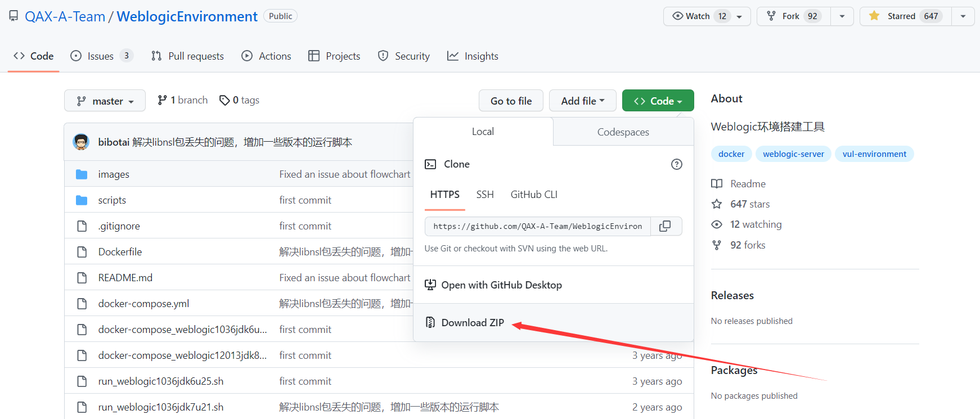Click the star icon beside 647 stars

[x=717, y=204]
